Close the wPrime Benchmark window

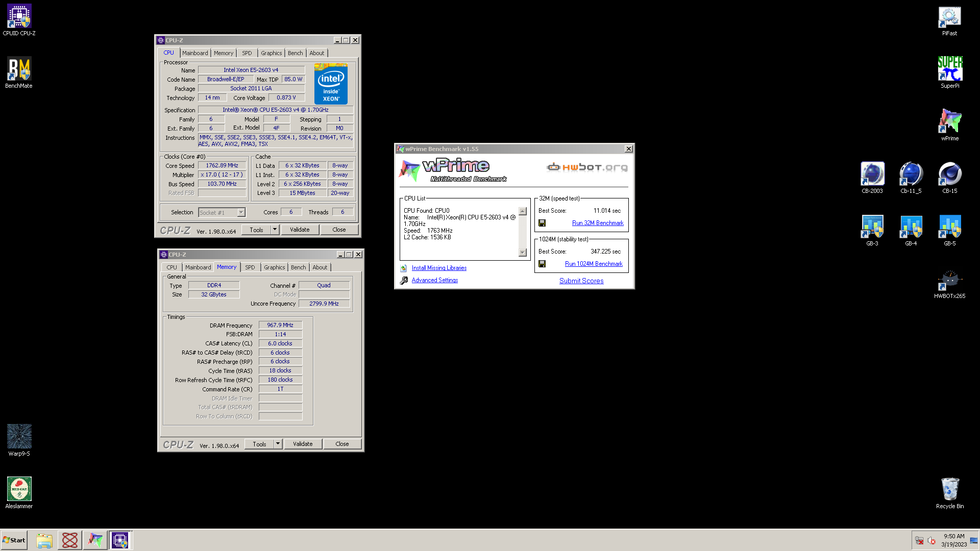[629, 149]
